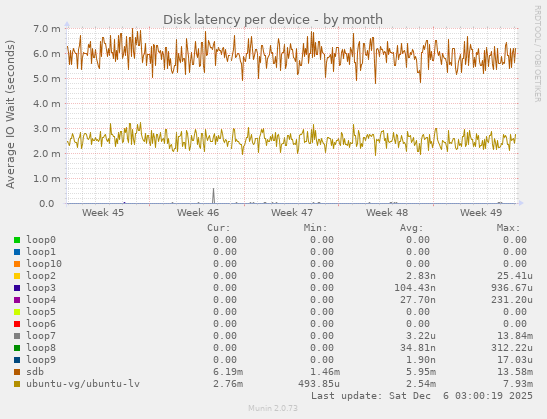Select the loop6 legend label
The width and height of the screenshot is (547, 419).
click(x=41, y=324)
